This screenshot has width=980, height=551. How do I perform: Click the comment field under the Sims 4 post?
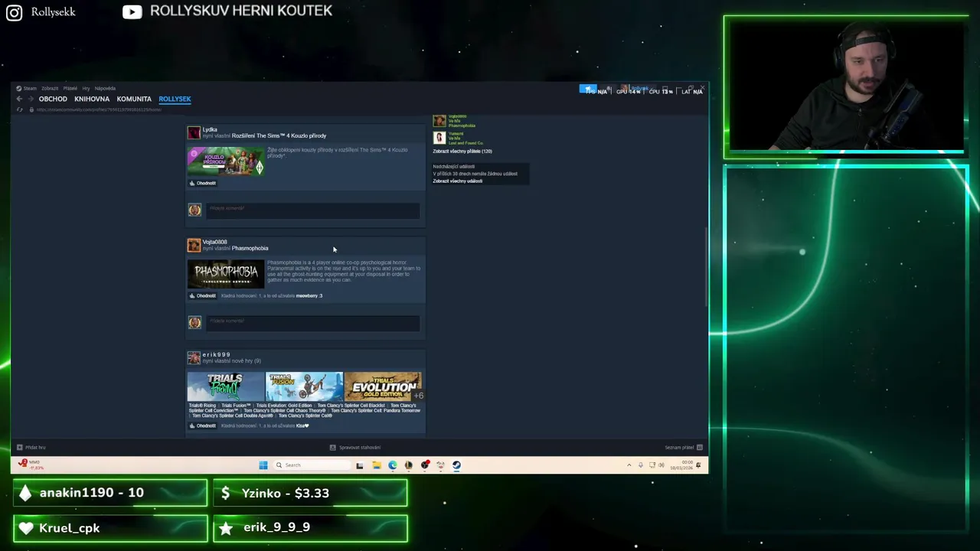pyautogui.click(x=312, y=210)
